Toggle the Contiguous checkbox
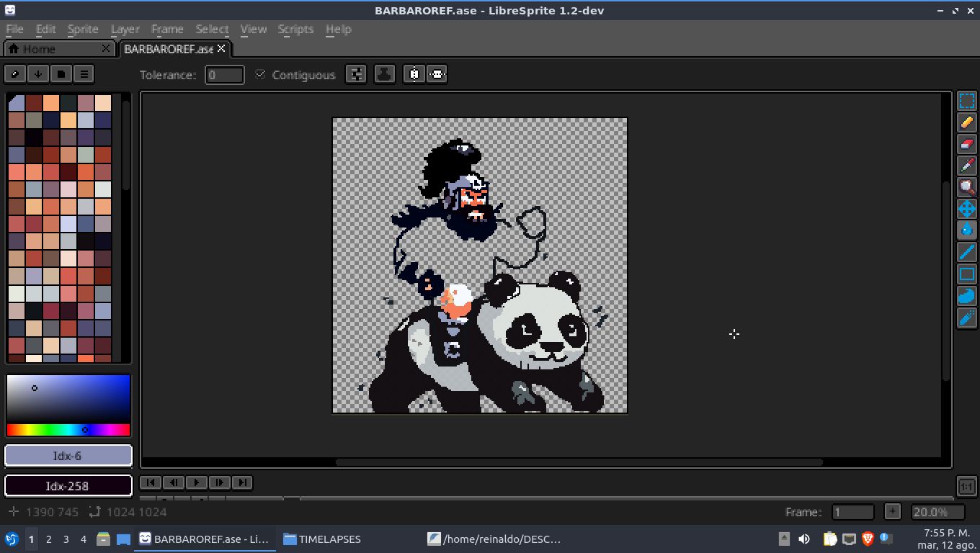The image size is (980, 553). pos(261,74)
